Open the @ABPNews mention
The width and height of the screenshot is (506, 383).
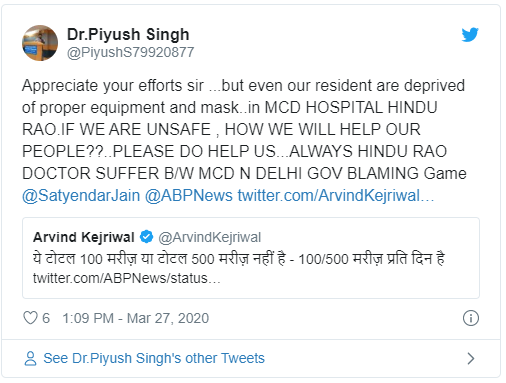(189, 195)
